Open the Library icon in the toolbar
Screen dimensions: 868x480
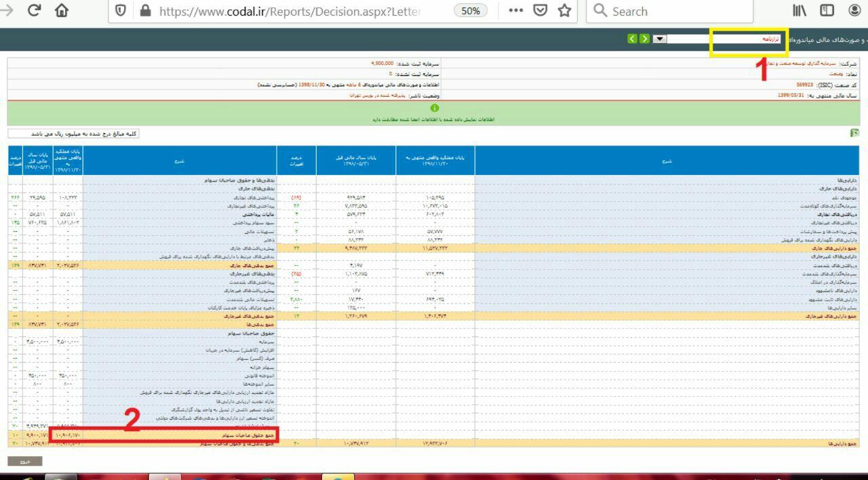[800, 11]
